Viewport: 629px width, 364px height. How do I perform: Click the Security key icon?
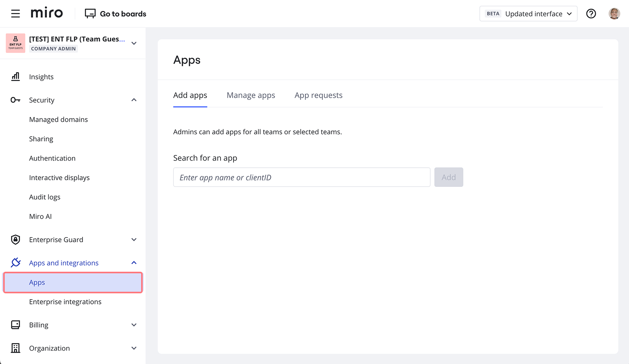15,100
